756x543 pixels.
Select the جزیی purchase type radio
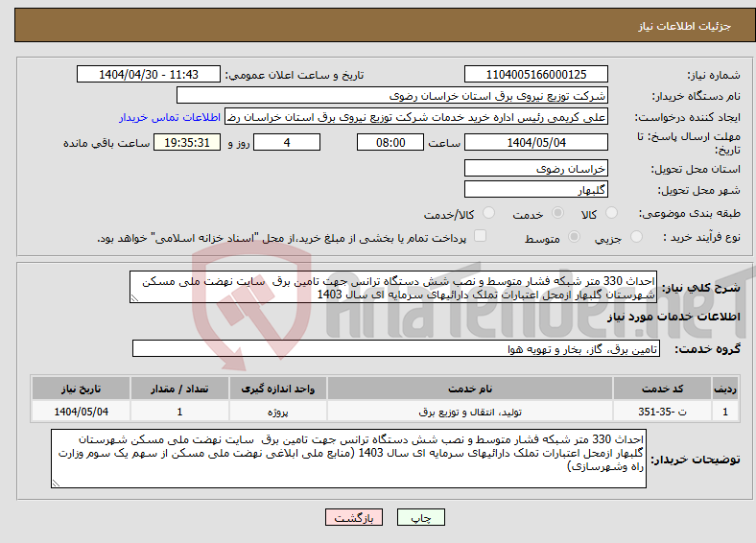coord(636,236)
